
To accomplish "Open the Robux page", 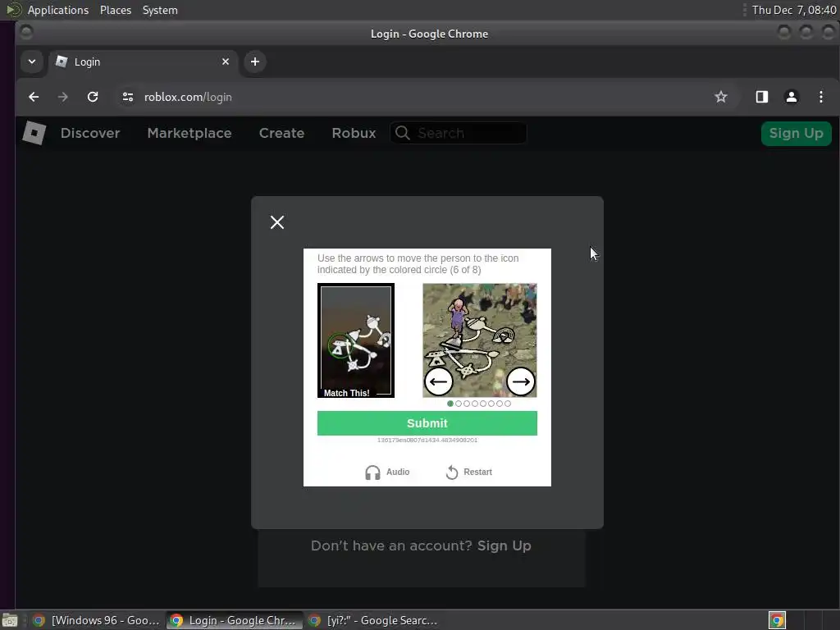I will coord(354,133).
